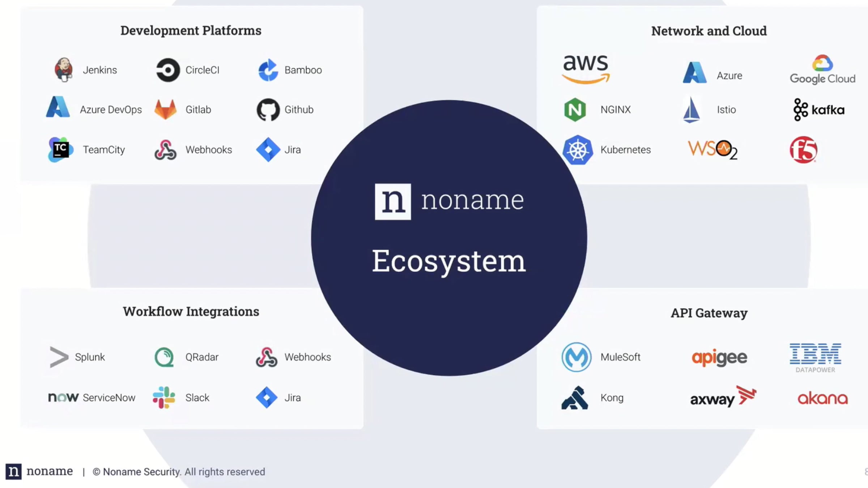Image resolution: width=868 pixels, height=488 pixels.
Task: Click the red F5 logo
Action: pos(804,150)
